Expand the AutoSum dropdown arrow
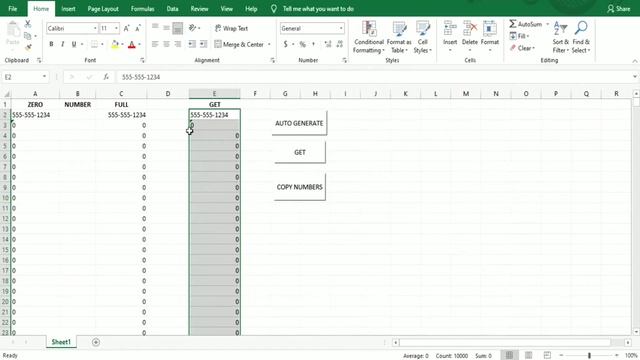The height and width of the screenshot is (360, 640). (x=547, y=24)
